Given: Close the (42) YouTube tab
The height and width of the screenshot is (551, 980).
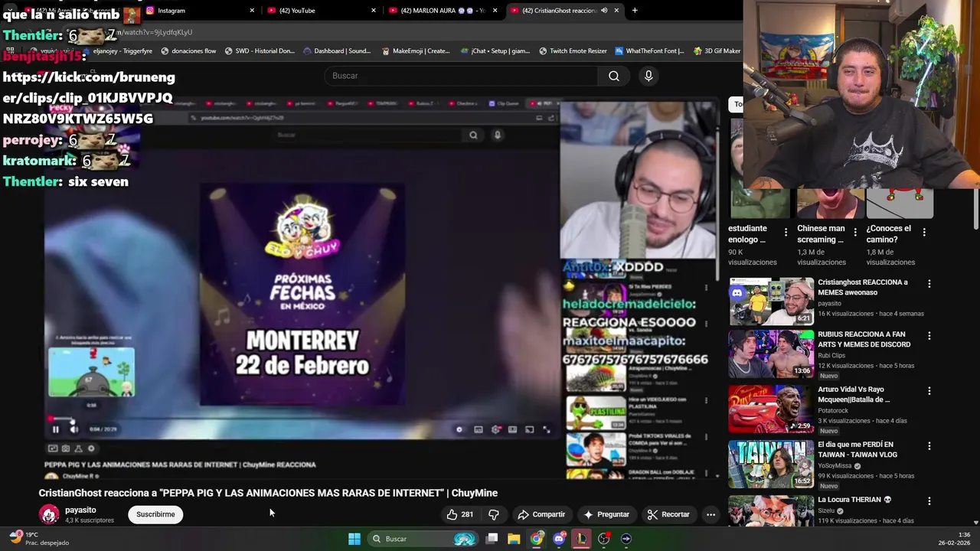Looking at the screenshot, I should (374, 11).
